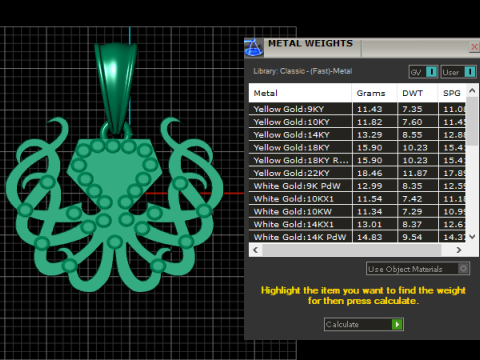The width and height of the screenshot is (480, 360).
Task: Select the Yellow Gold:14KY row
Action: click(357, 135)
